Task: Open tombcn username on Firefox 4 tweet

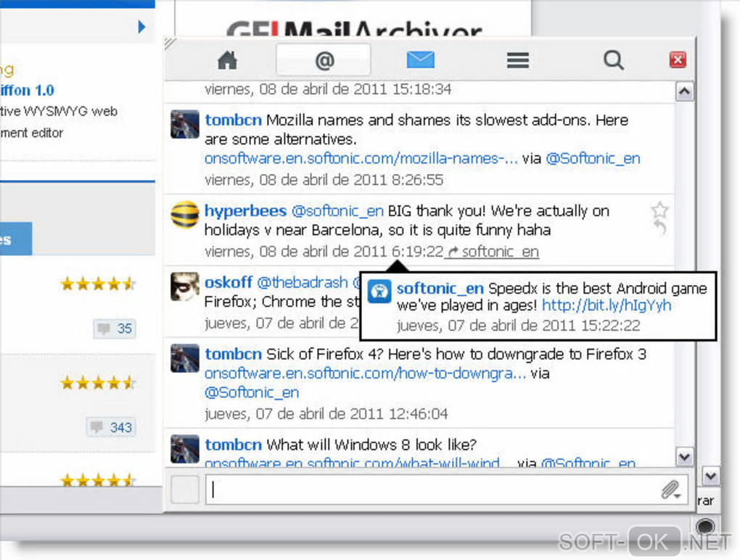Action: tap(233, 354)
